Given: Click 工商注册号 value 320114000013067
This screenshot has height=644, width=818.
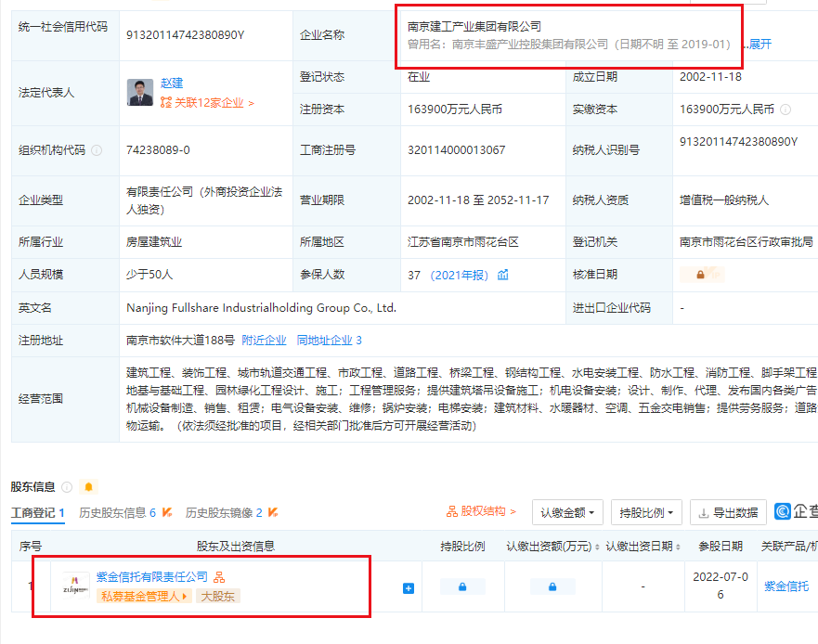Looking at the screenshot, I should (x=457, y=150).
